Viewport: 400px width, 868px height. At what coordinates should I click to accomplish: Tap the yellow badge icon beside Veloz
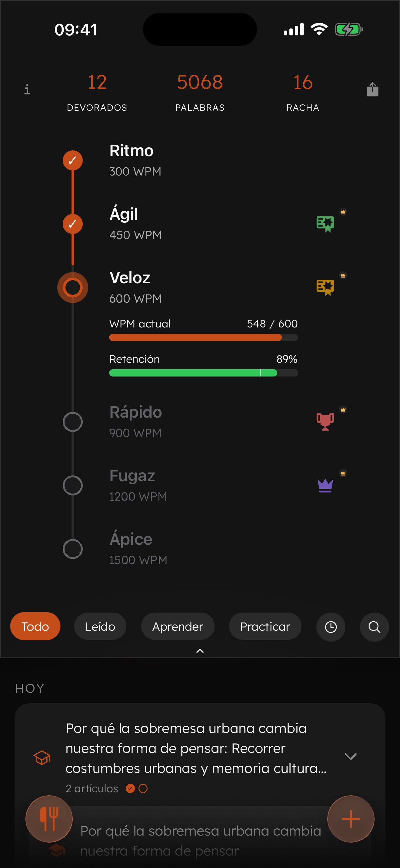click(x=325, y=287)
